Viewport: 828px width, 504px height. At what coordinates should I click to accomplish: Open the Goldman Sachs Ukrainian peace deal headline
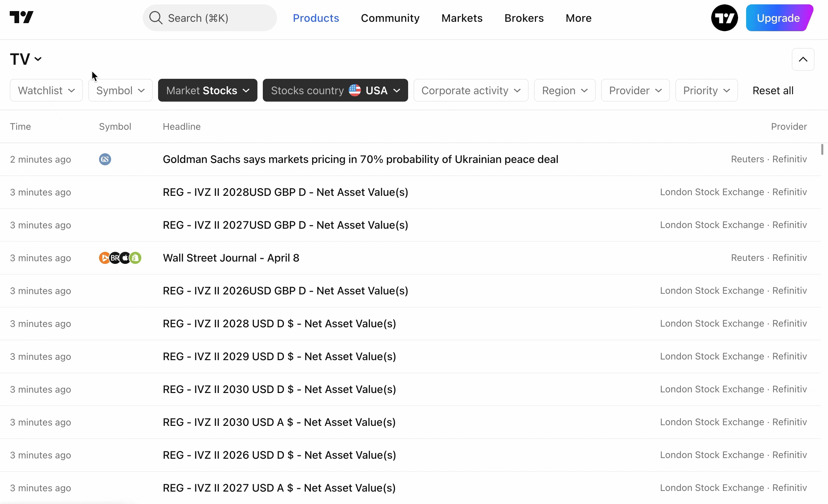point(360,159)
